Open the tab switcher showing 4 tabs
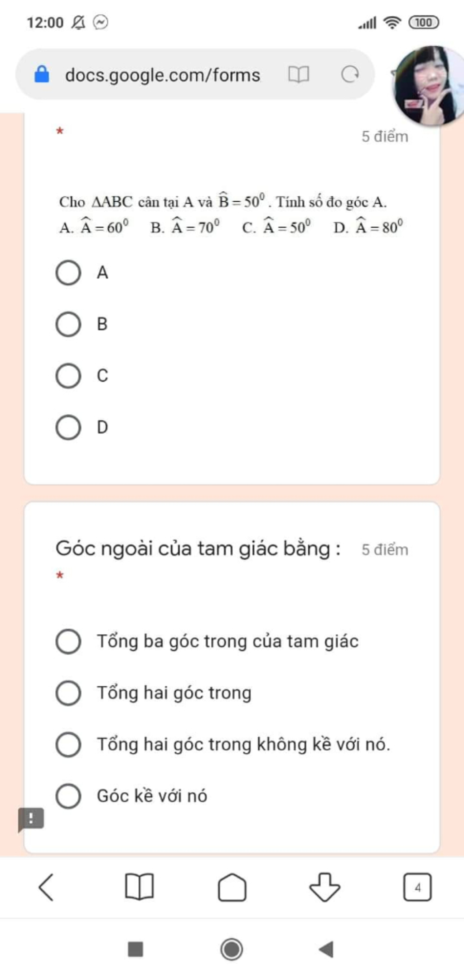This screenshot has width=464, height=980. pos(417,887)
